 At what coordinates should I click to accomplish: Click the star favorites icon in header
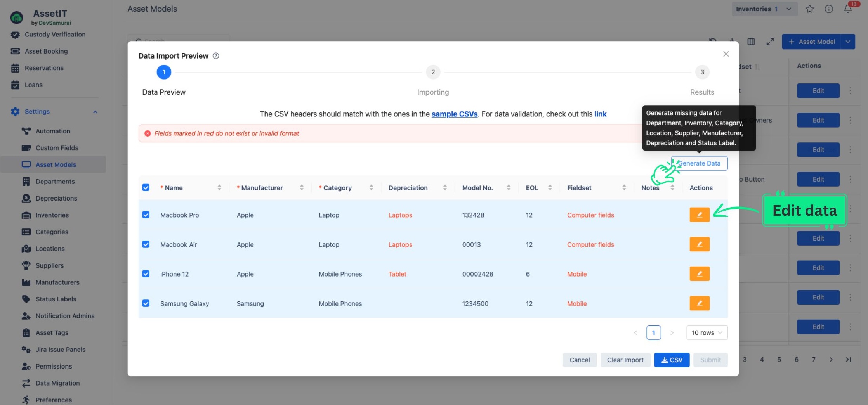(x=809, y=9)
